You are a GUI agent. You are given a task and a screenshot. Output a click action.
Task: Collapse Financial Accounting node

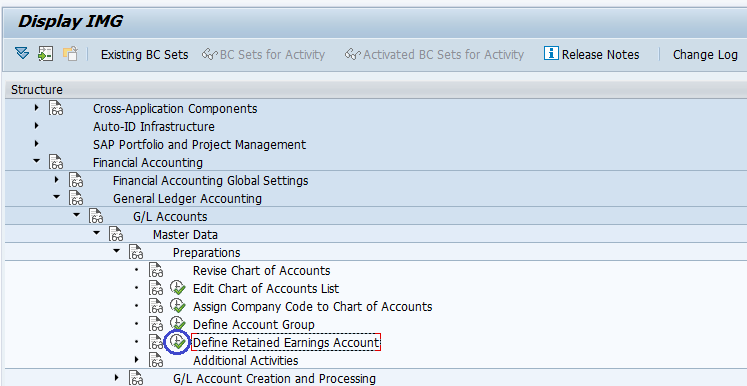coord(37,162)
